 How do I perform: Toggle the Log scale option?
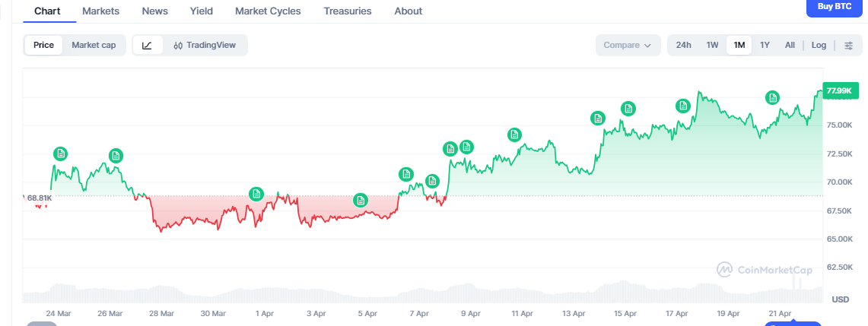(819, 45)
